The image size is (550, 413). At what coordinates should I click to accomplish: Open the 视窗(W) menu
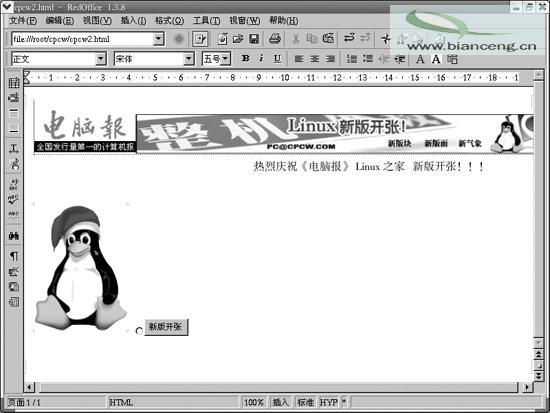coord(245,21)
